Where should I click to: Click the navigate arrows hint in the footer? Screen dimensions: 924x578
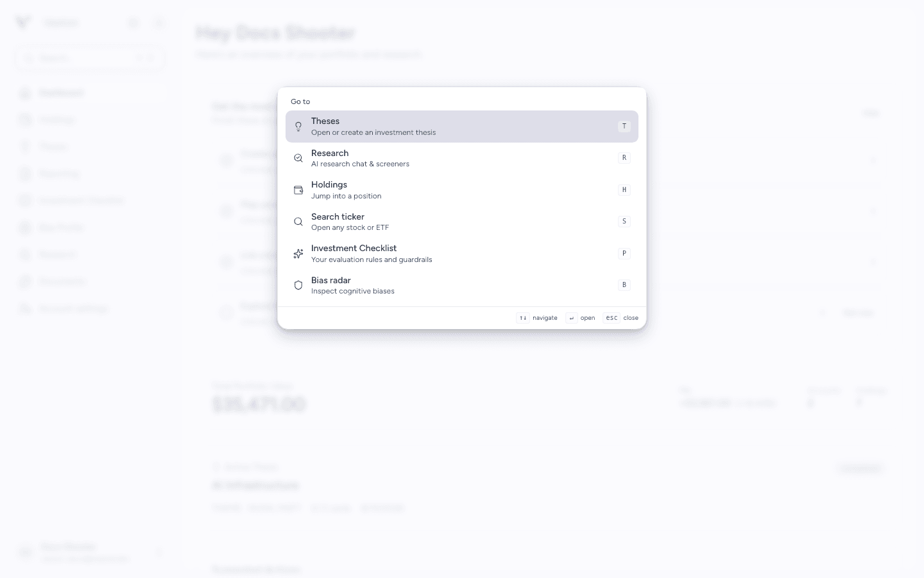coord(537,318)
